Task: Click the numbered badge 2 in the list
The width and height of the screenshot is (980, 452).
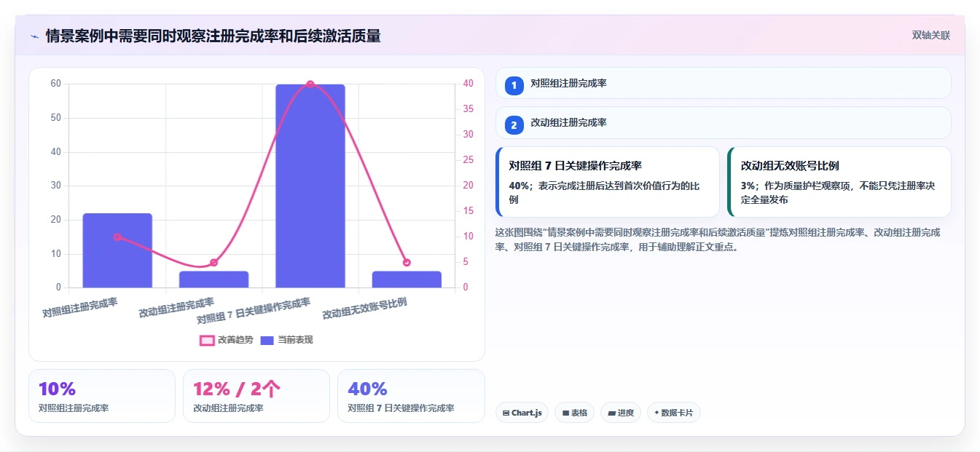Action: point(514,125)
